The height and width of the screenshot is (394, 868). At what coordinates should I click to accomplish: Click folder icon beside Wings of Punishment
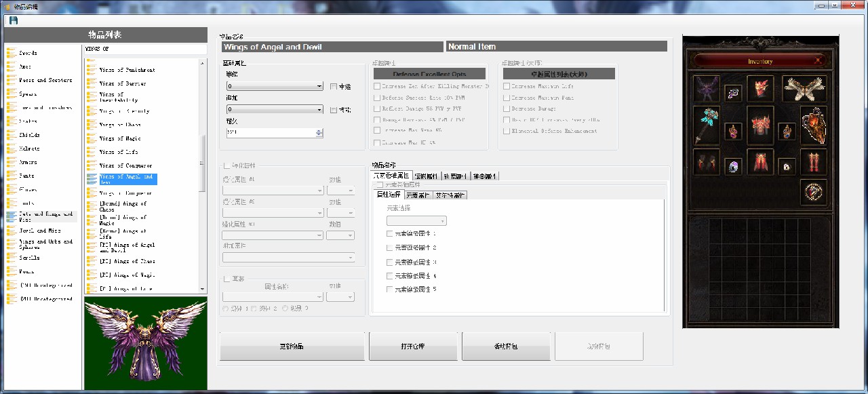(x=92, y=70)
